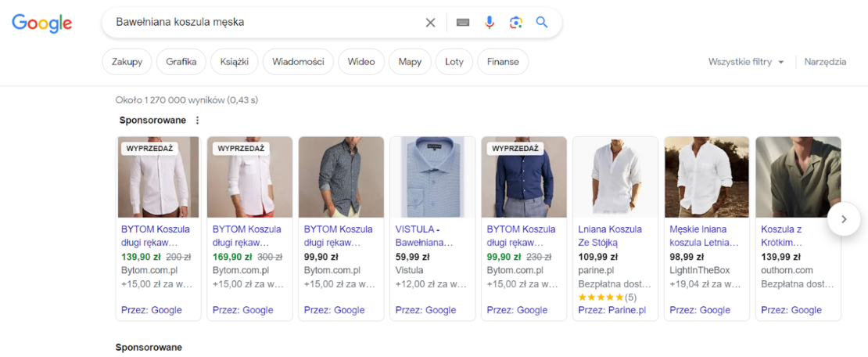868x357 pixels.
Task: Click the crossed-out 300 zł price
Action: [270, 257]
